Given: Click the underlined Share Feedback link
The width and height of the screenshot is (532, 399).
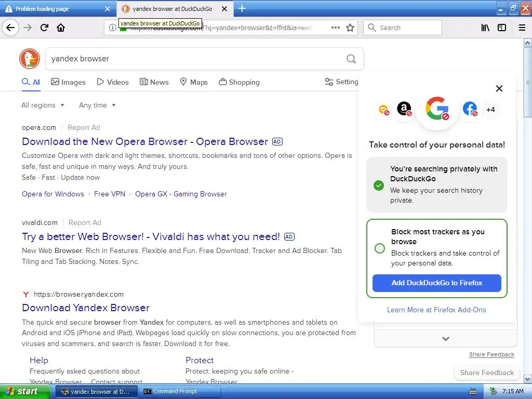Looking at the screenshot, I should tap(491, 354).
